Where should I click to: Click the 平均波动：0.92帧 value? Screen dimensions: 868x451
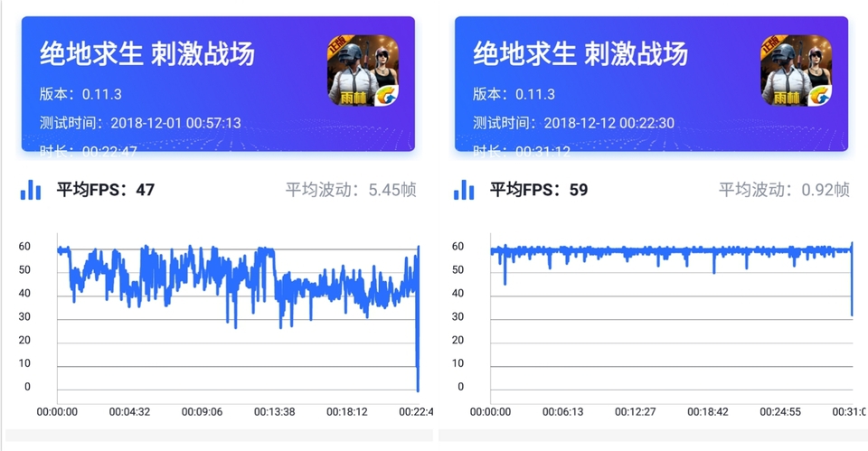pyautogui.click(x=784, y=190)
